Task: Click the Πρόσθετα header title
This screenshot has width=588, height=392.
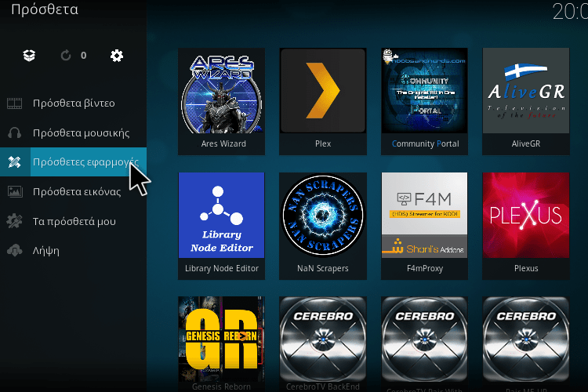Action: 45,9
